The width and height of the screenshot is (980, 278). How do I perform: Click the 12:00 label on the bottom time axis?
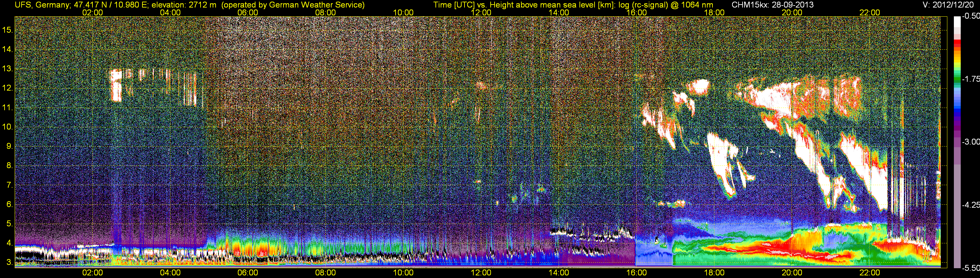click(x=481, y=273)
